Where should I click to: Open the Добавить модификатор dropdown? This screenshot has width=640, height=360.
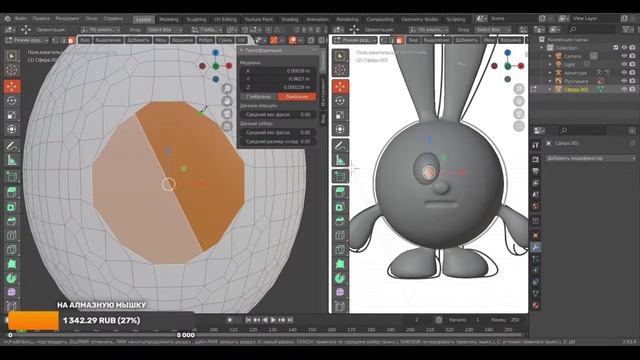tap(591, 158)
